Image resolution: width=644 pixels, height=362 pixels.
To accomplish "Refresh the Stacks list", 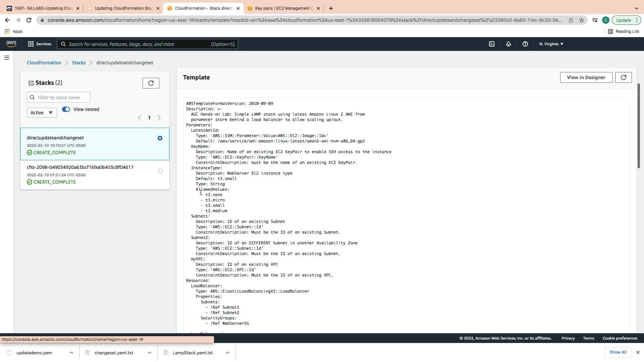I will 151,83.
